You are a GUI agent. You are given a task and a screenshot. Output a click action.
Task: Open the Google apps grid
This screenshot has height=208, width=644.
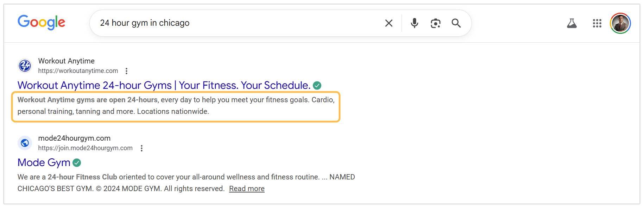pos(597,24)
